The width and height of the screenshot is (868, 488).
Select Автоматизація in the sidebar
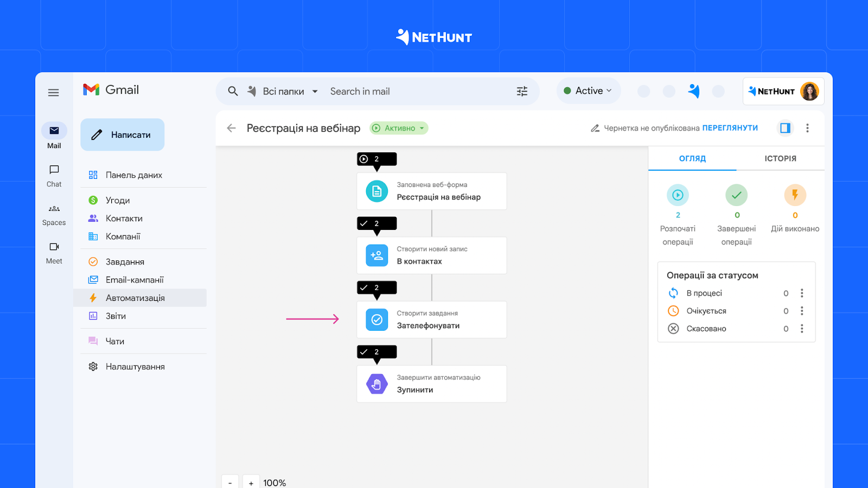point(140,298)
